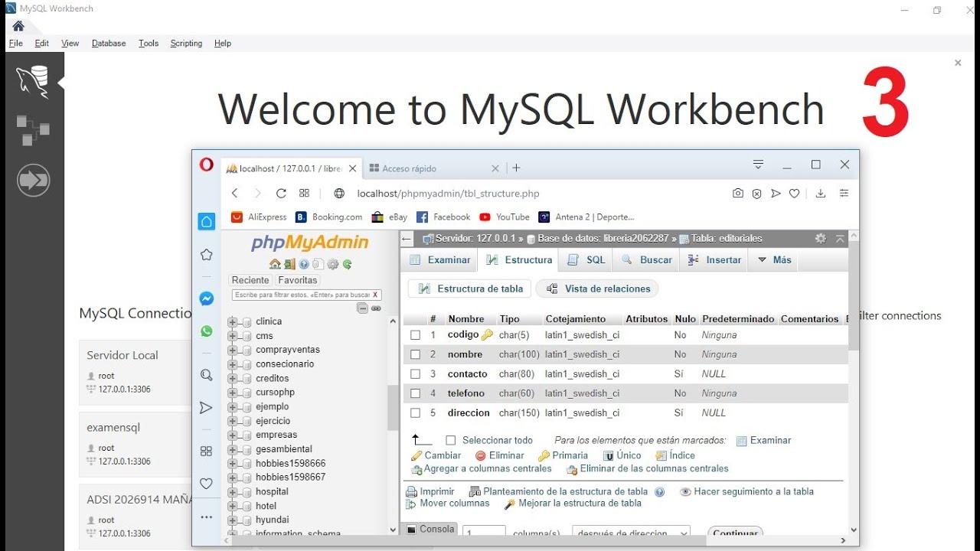The width and height of the screenshot is (980, 551).
Task: Open the Scripting menu in MySQL Workbench
Action: pos(186,44)
